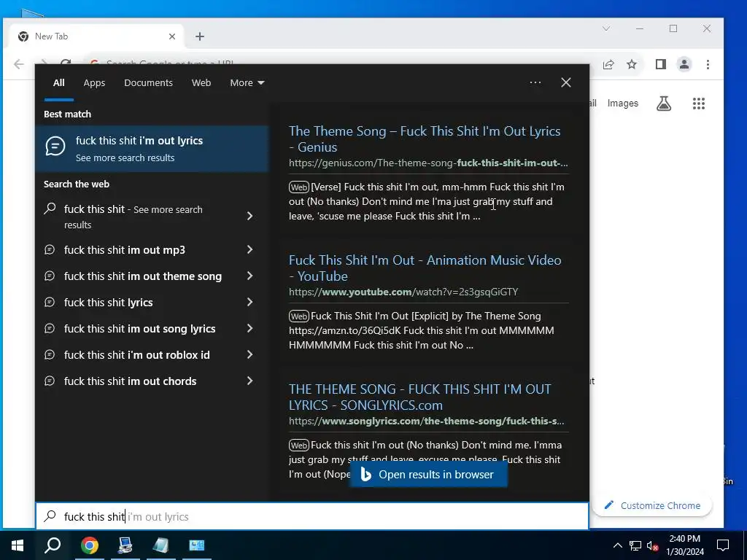747x560 pixels.
Task: Open the SONGLYRICS.com result link
Action: pos(419,397)
